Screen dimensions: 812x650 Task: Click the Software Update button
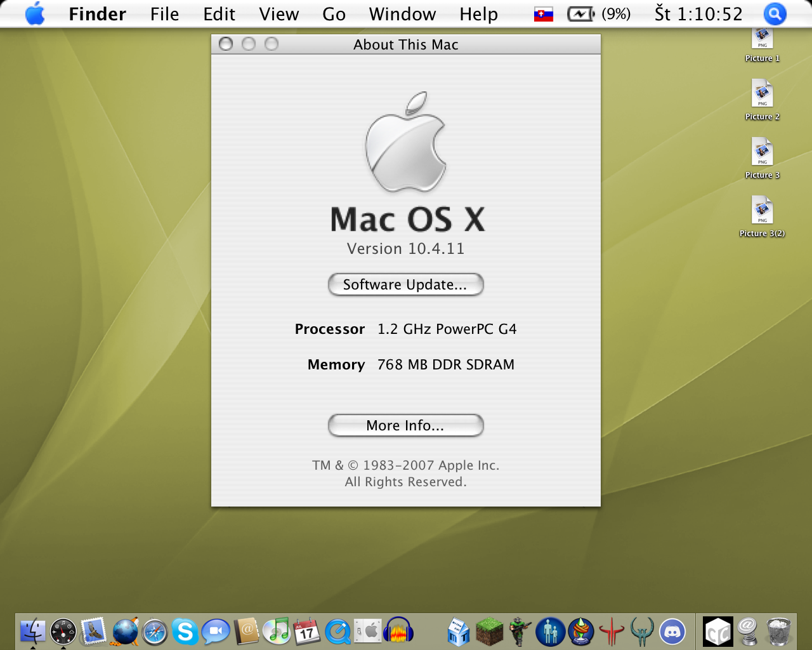pyautogui.click(x=405, y=284)
